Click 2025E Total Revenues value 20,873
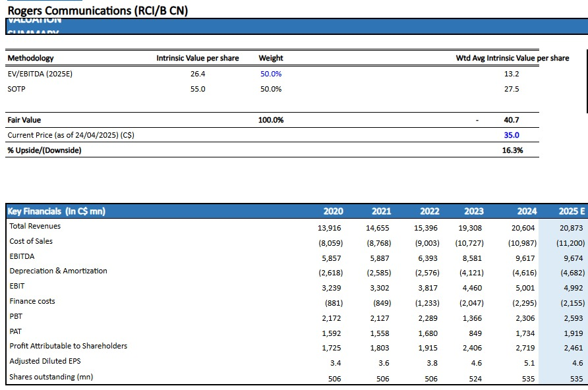The height and width of the screenshot is (390, 588). pos(571,228)
